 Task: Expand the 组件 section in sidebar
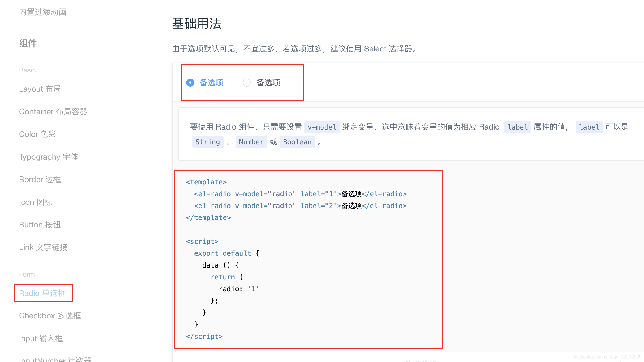[27, 43]
